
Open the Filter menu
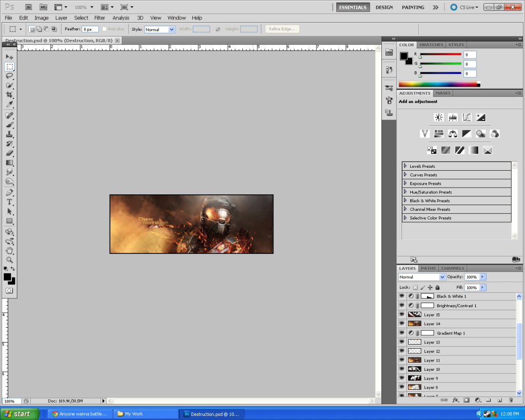99,18
